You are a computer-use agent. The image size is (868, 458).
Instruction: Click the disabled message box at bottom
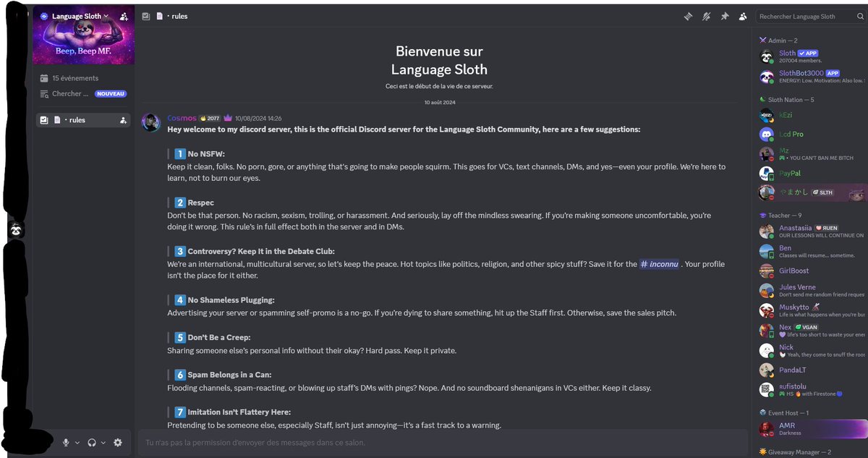tap(443, 442)
